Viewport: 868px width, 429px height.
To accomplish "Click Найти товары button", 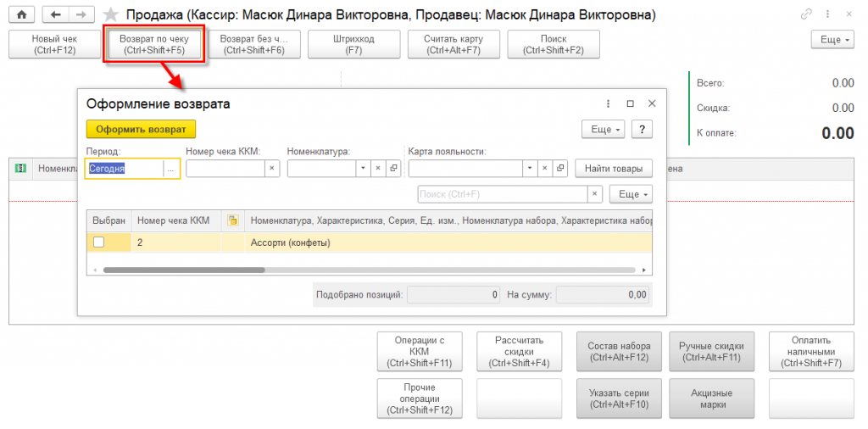I will point(614,168).
